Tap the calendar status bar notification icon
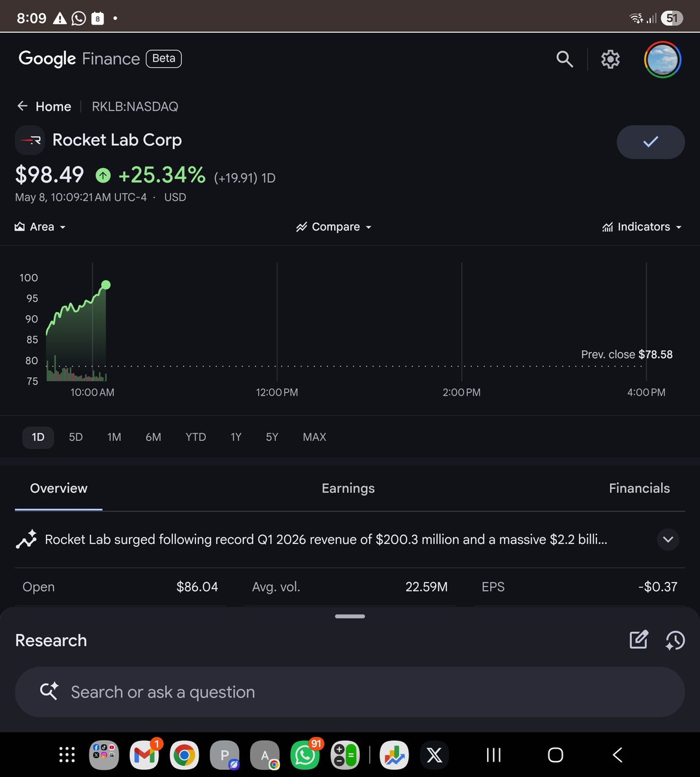The image size is (700, 777). 97,18
